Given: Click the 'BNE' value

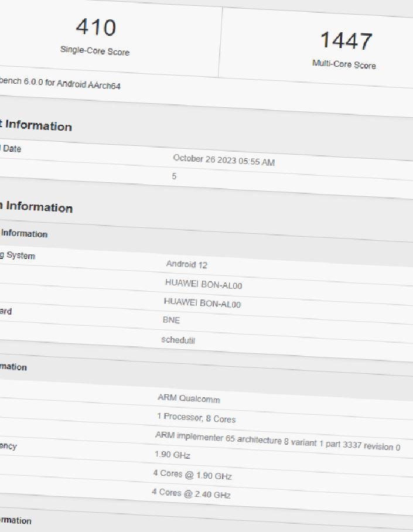Looking at the screenshot, I should (172, 320).
